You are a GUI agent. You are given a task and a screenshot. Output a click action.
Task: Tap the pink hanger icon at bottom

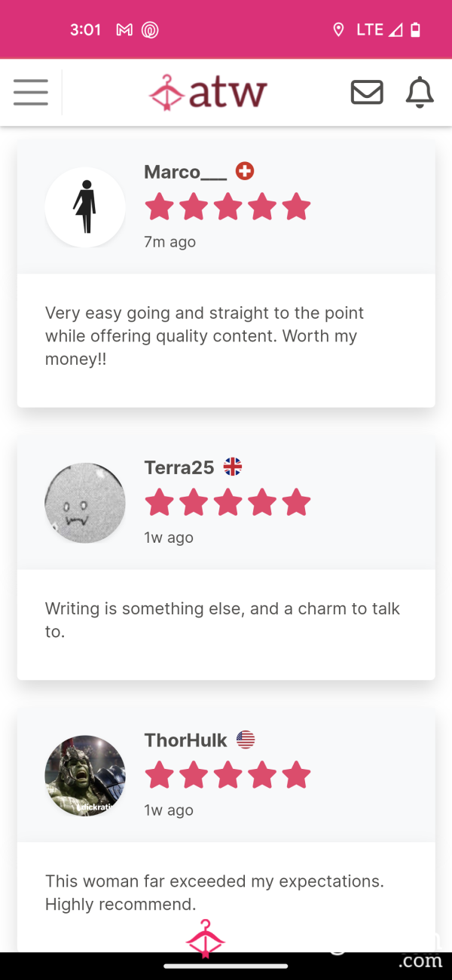tap(206, 938)
